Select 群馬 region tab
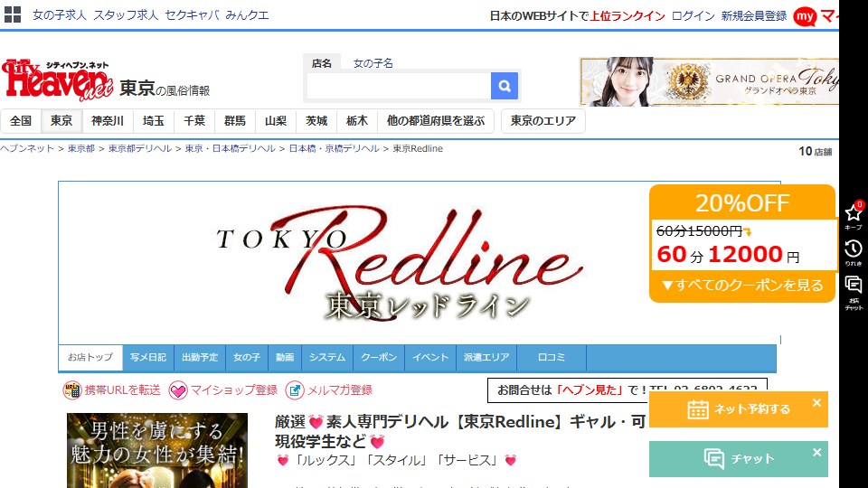The width and height of the screenshot is (868, 488). [x=235, y=121]
